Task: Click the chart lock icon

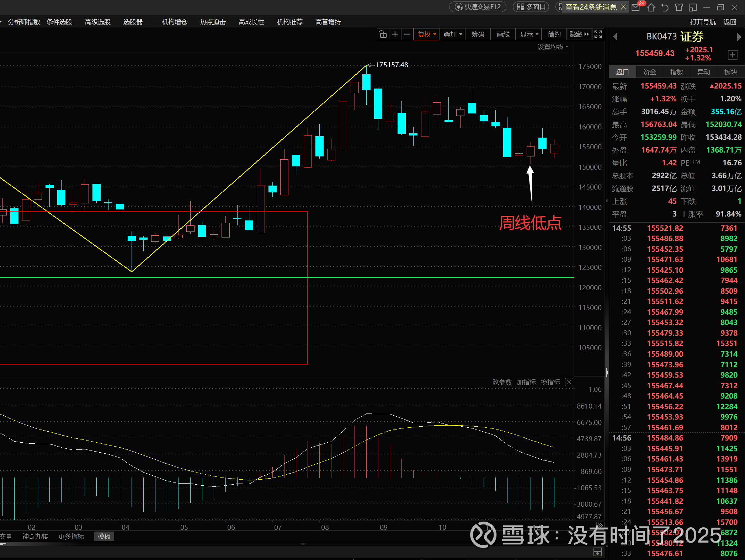Action: (x=383, y=34)
